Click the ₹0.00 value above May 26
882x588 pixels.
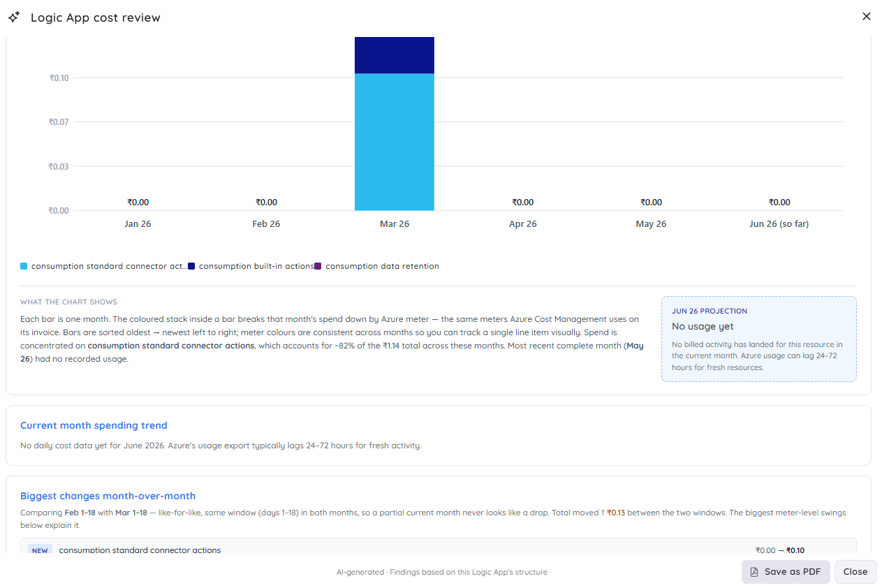(x=651, y=203)
